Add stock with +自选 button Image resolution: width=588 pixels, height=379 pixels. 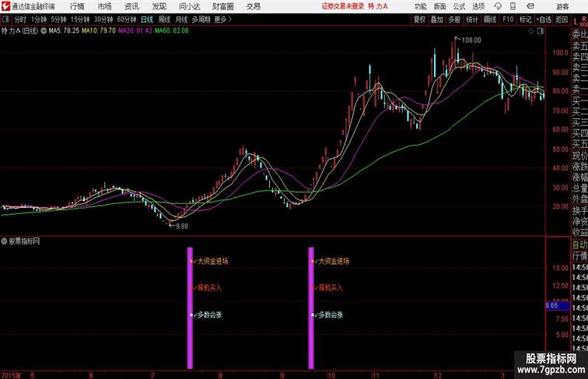(544, 19)
